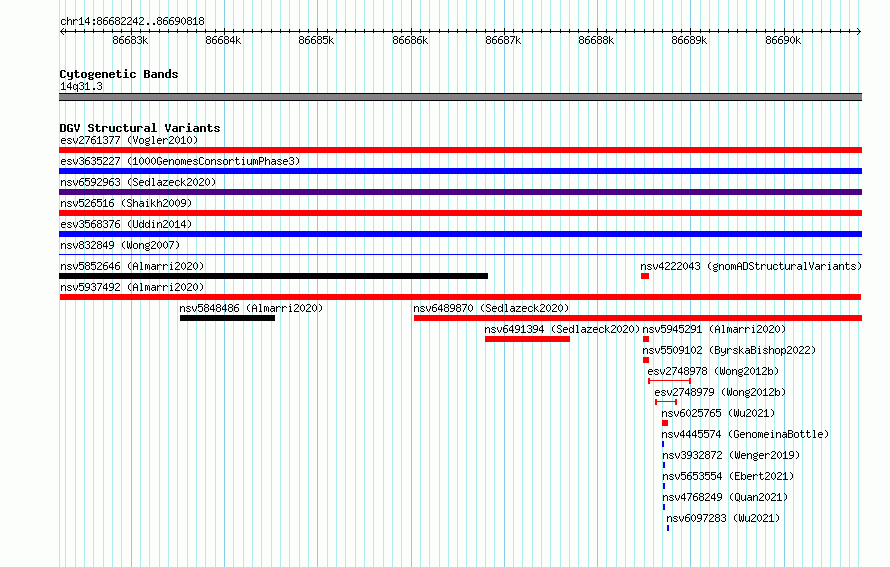Click the esv2748978 (Wong2012b) label
The image size is (890, 567).
713,371
